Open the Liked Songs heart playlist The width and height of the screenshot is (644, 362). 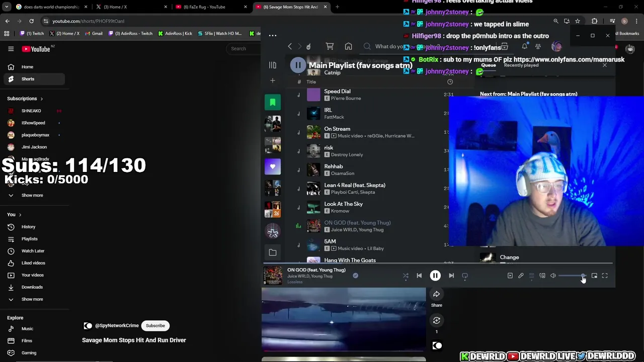coord(273,166)
